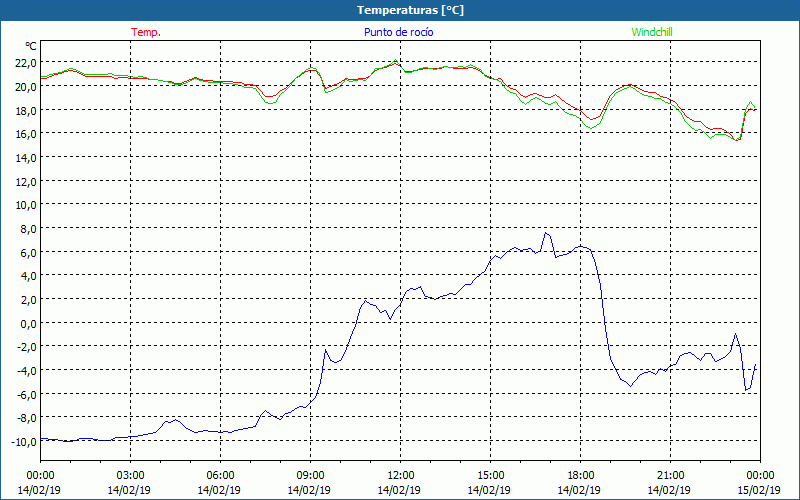
Task: Click the -8,0 value on the Y axis
Action: click(27, 418)
